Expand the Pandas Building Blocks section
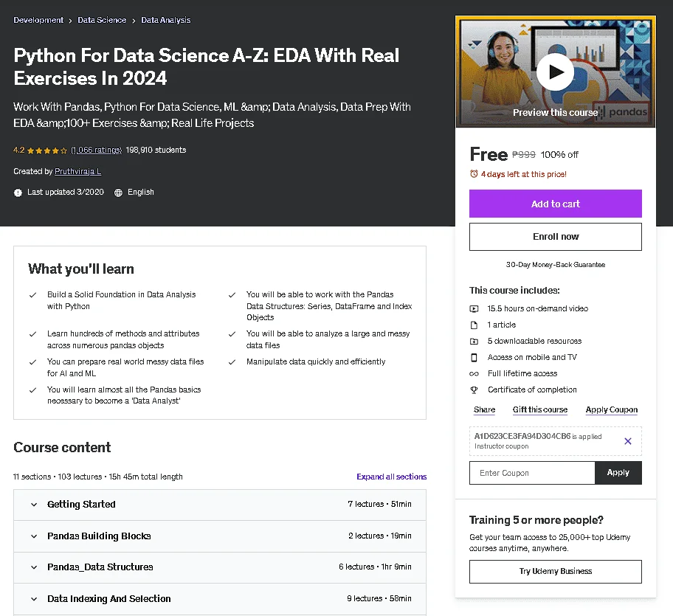The image size is (673, 616). click(x=220, y=536)
